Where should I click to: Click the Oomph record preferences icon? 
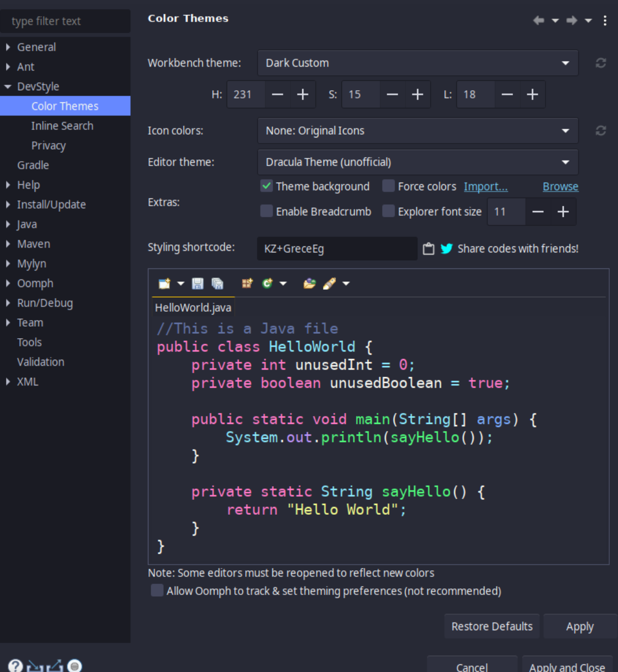pyautogui.click(x=75, y=666)
